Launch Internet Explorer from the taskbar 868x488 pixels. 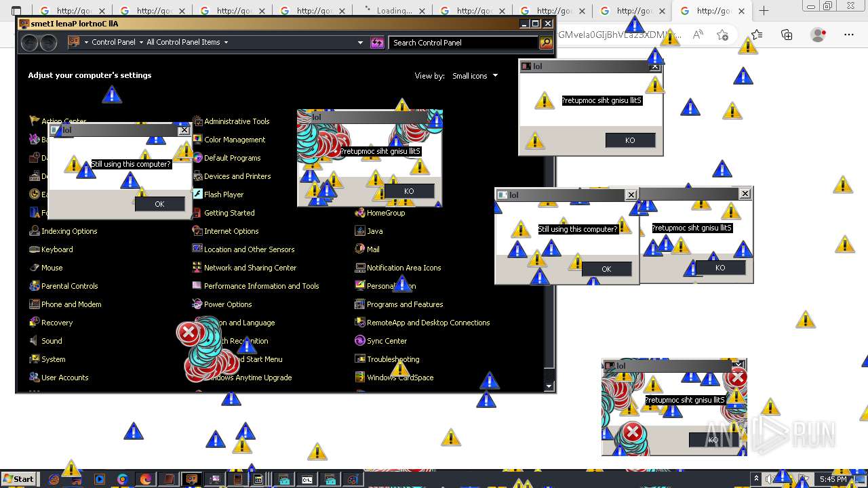[x=54, y=479]
